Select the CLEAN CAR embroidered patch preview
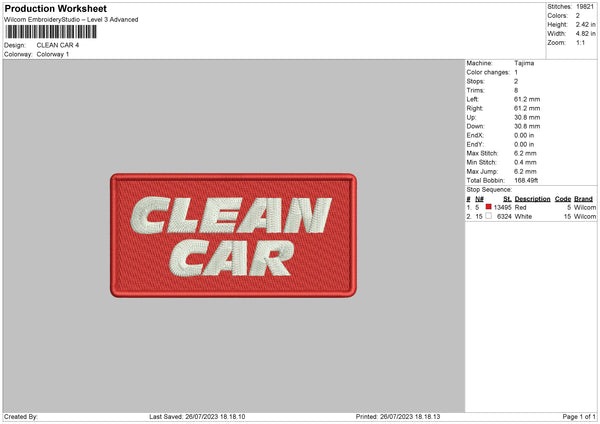Screen dimensions: 600x424 pyautogui.click(x=233, y=235)
